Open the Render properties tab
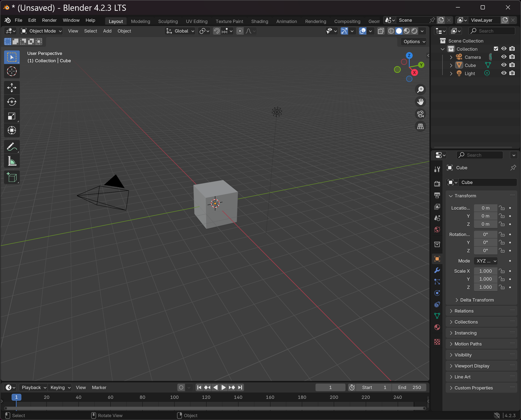Viewport: 521px width, 420px height. (x=437, y=184)
